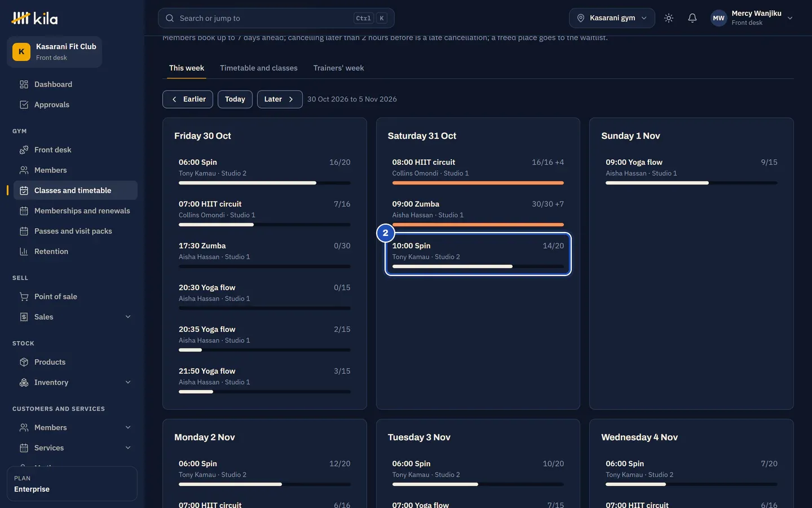Open Friday 21:50 Yoga flow class
The height and width of the screenshot is (508, 812).
click(264, 379)
